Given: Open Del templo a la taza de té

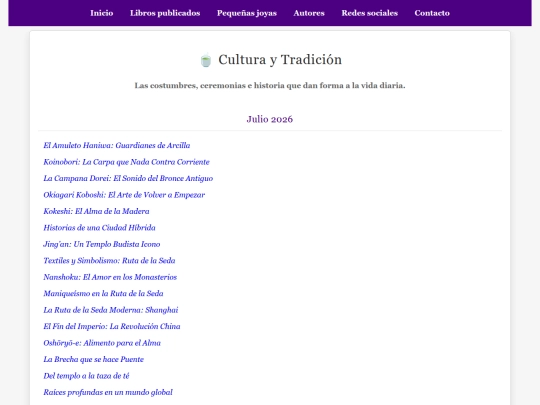Looking at the screenshot, I should [86, 376].
